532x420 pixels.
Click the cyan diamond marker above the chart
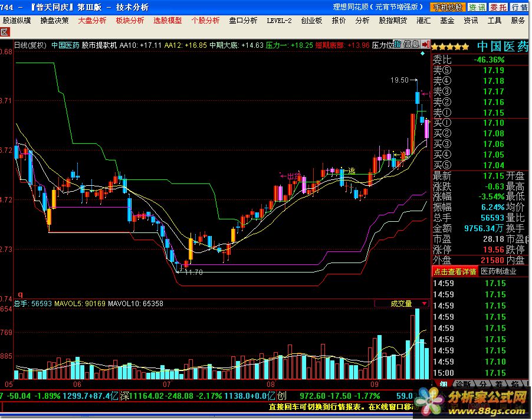(x=422, y=54)
